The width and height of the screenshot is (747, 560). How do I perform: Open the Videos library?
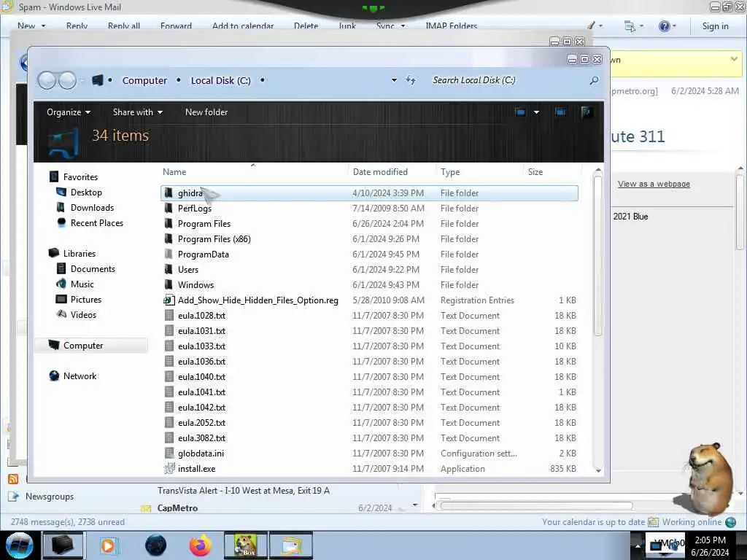[83, 315]
